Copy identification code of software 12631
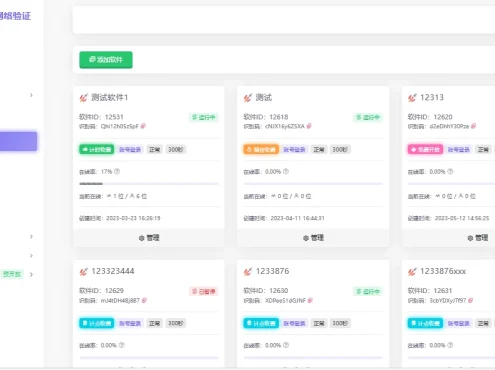495x370 pixels. (x=470, y=300)
